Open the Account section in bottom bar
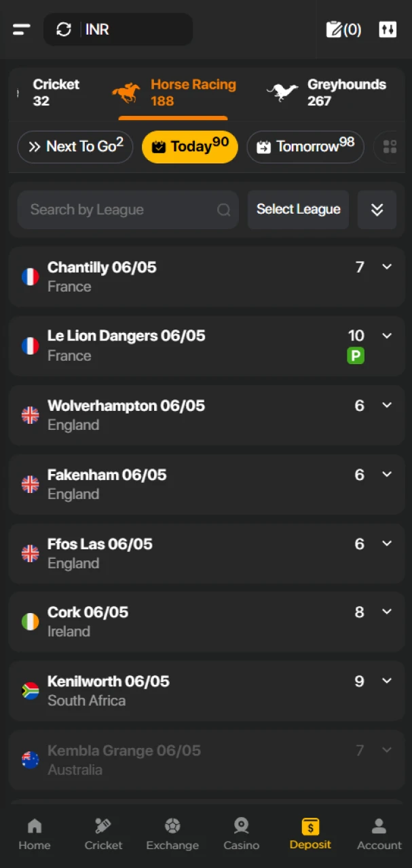 [379, 834]
